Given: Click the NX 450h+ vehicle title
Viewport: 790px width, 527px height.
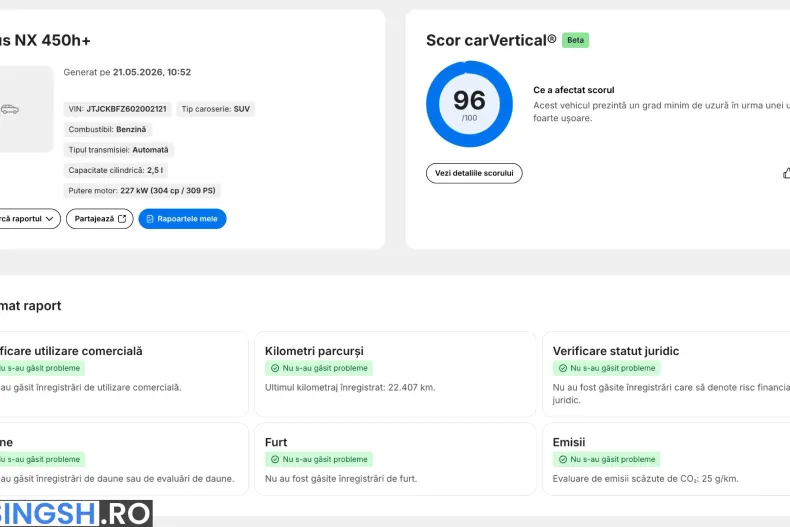Looking at the screenshot, I should tap(45, 40).
